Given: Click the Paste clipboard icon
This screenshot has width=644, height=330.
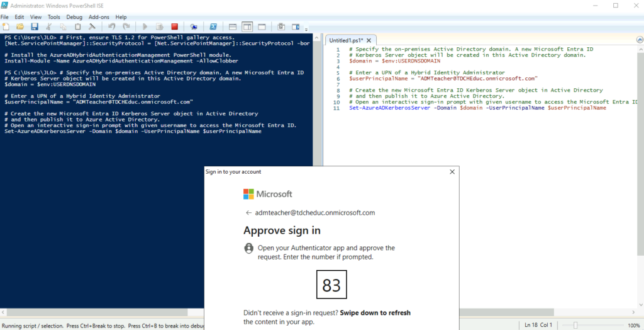Looking at the screenshot, I should click(77, 27).
